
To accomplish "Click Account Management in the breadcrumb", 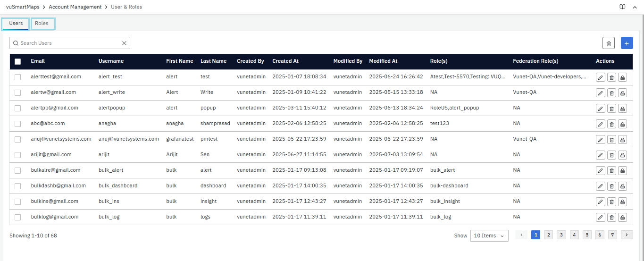I will pos(75,7).
